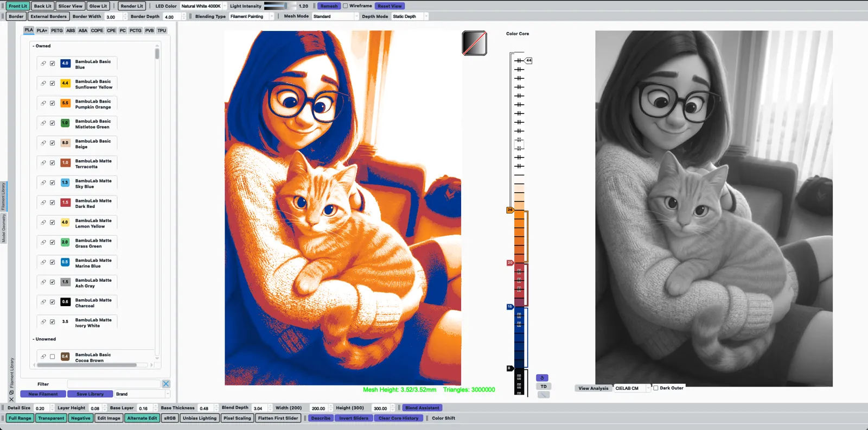Check the BambuLab Basic Cocoa Brown filament

point(53,357)
